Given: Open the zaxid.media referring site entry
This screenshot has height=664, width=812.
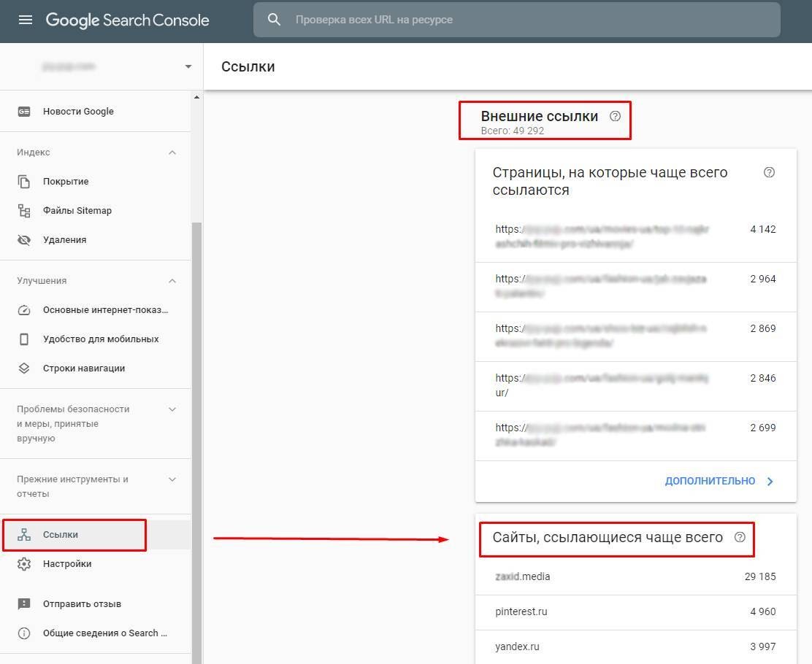Looking at the screenshot, I should (x=523, y=576).
